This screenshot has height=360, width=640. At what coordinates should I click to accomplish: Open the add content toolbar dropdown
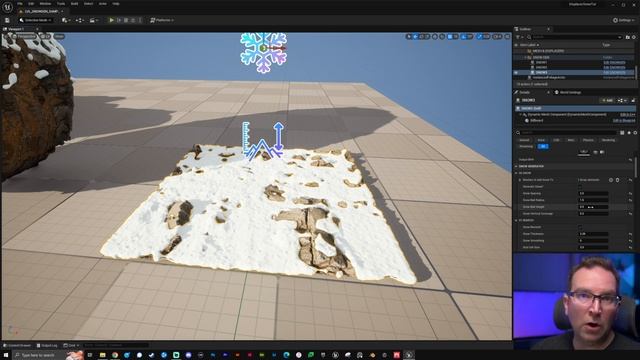pyautogui.click(x=66, y=20)
